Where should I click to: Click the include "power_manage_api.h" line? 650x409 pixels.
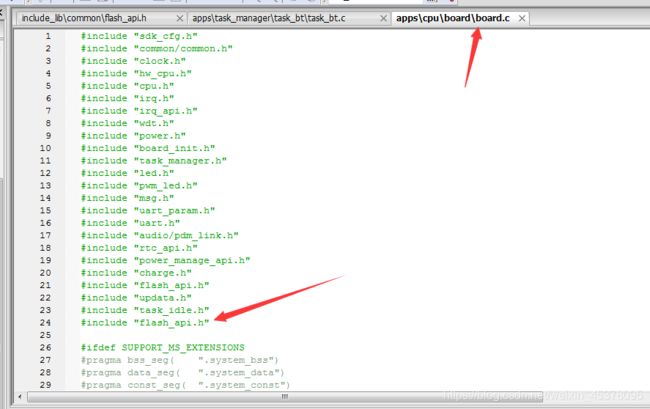[165, 260]
